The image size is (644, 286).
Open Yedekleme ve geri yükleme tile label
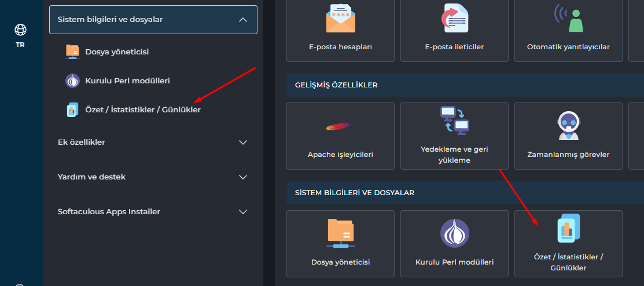tap(454, 155)
